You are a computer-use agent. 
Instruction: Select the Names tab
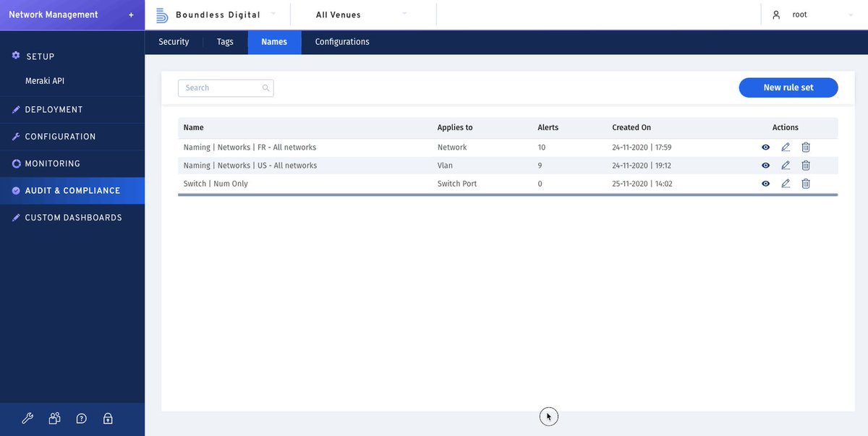click(x=274, y=42)
